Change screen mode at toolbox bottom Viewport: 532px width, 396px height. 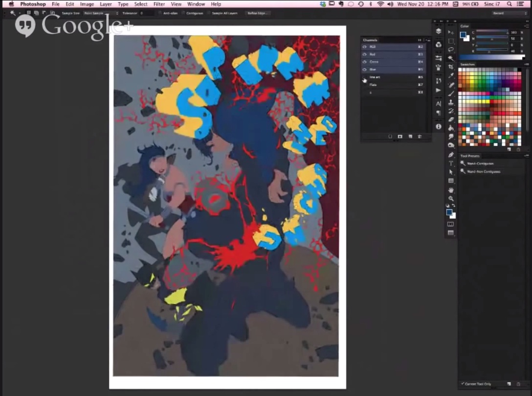tap(450, 233)
